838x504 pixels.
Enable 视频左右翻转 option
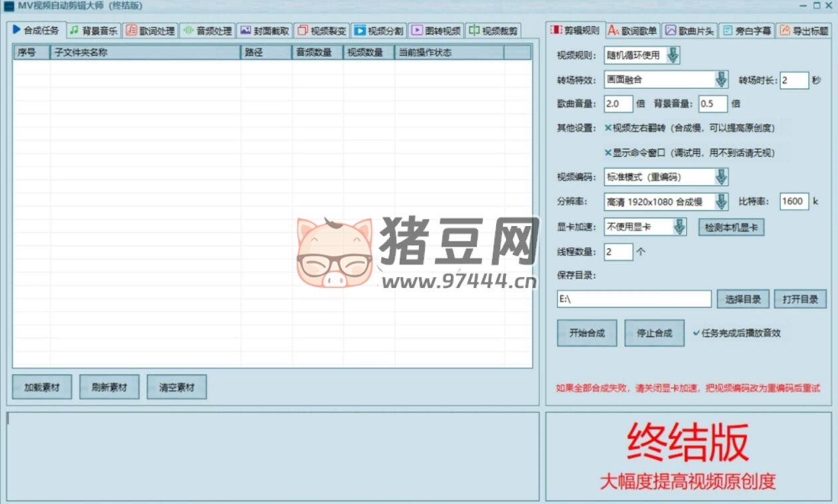(x=608, y=128)
